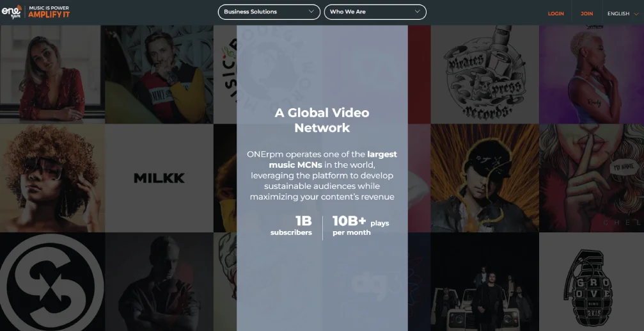Click the 1B subscribers statistic

291,225
